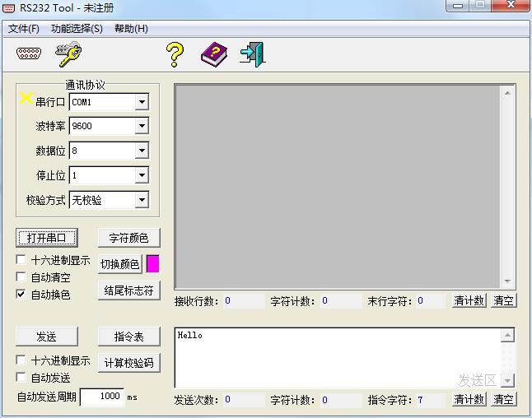Click the send area 清计数 button
Image resolution: width=532 pixels, height=418 pixels.
(469, 399)
